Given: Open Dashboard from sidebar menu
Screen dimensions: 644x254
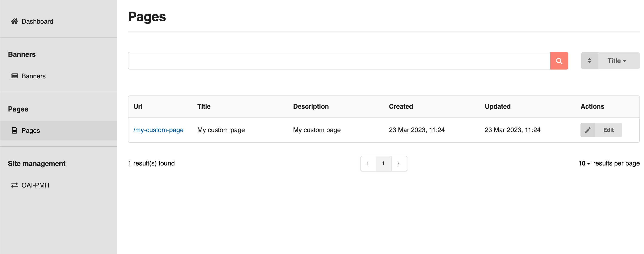Looking at the screenshot, I should (37, 21).
